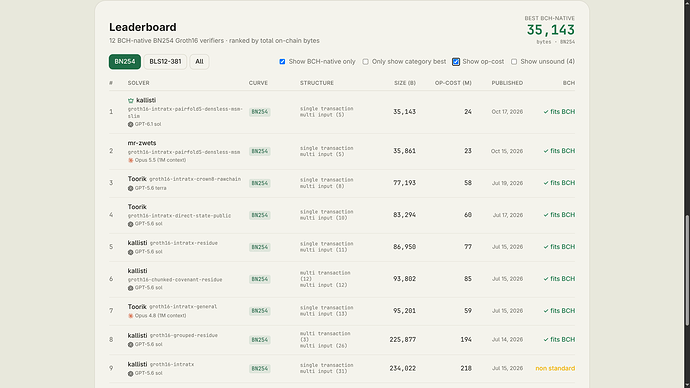
Task: Sort by the SIZE (B) column header
Action: pyautogui.click(x=405, y=83)
